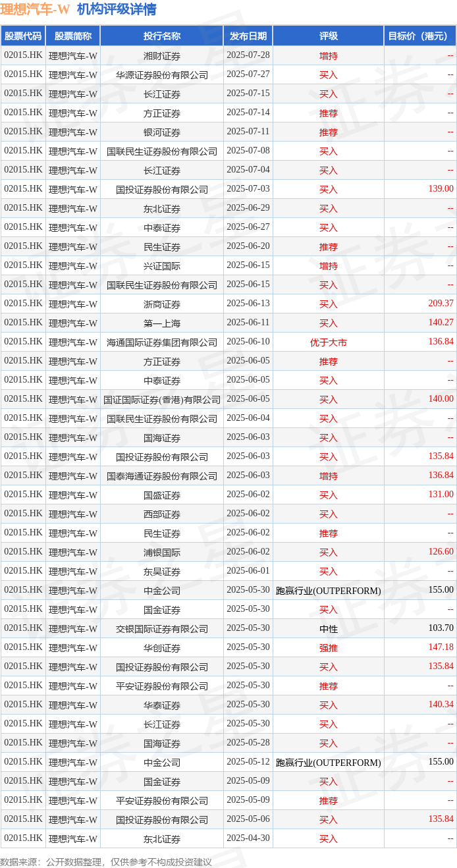The height and width of the screenshot is (868, 457).
Task: Select the 国证国际证券(香港)有限公司 cell
Action: pos(162,400)
